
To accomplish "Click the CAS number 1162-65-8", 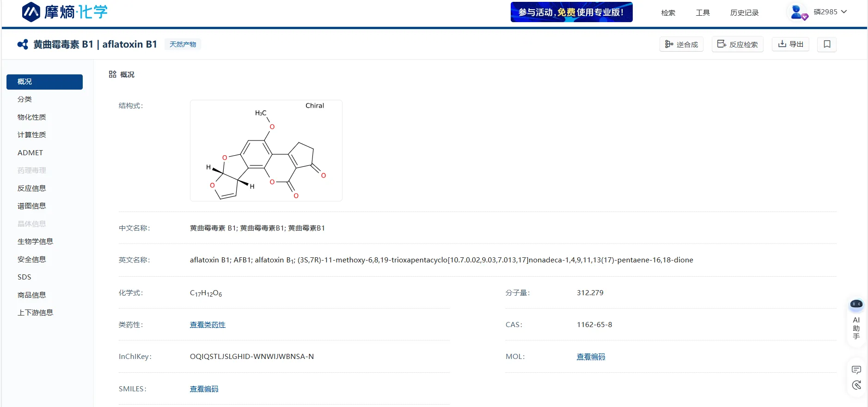I will 594,325.
